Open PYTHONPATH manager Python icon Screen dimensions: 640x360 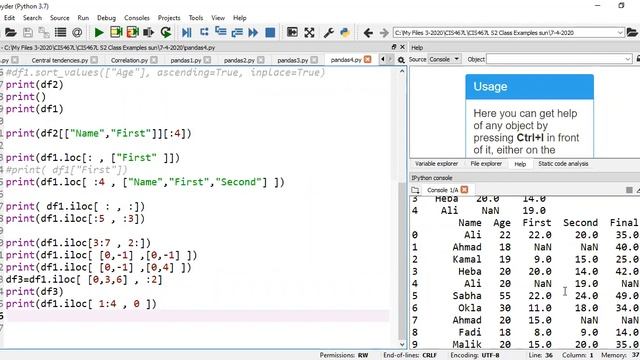(345, 33)
